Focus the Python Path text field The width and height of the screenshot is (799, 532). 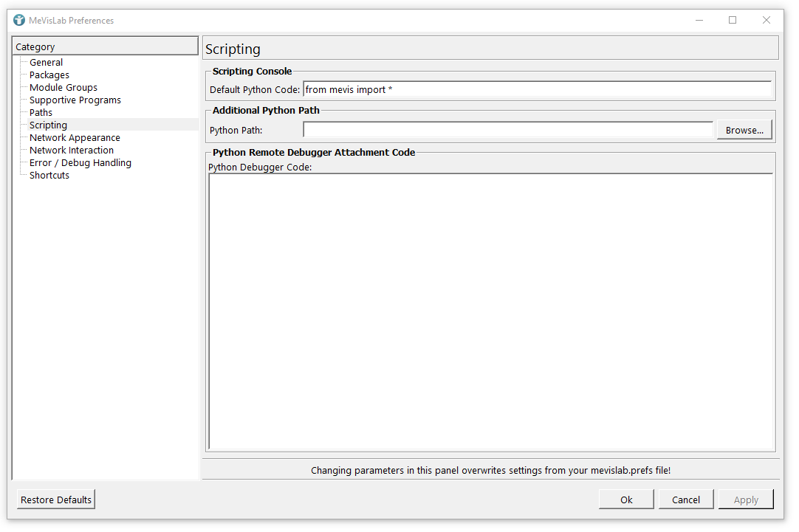point(508,130)
